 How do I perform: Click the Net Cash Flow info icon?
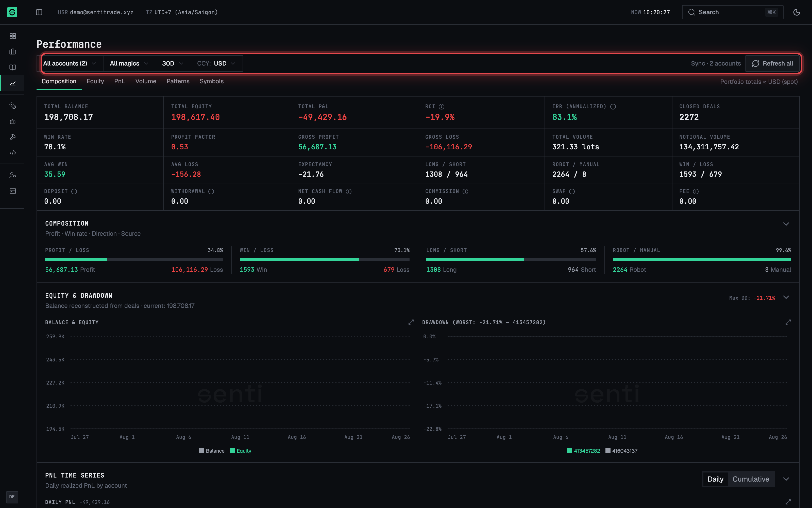click(349, 192)
